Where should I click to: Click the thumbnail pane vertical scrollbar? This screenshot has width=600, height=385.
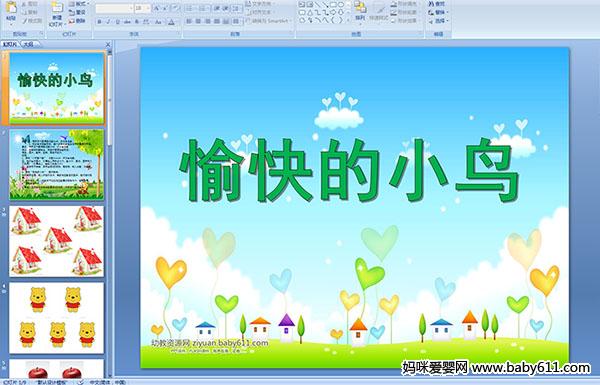[110, 214]
